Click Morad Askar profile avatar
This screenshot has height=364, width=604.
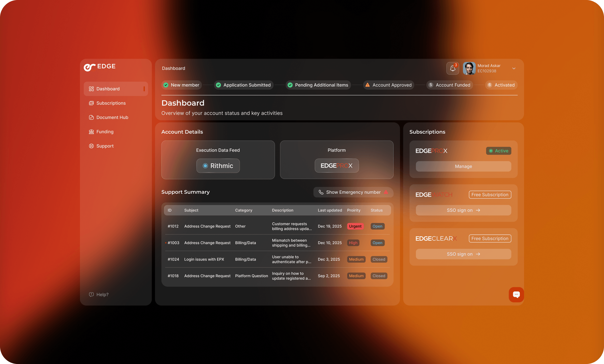469,68
